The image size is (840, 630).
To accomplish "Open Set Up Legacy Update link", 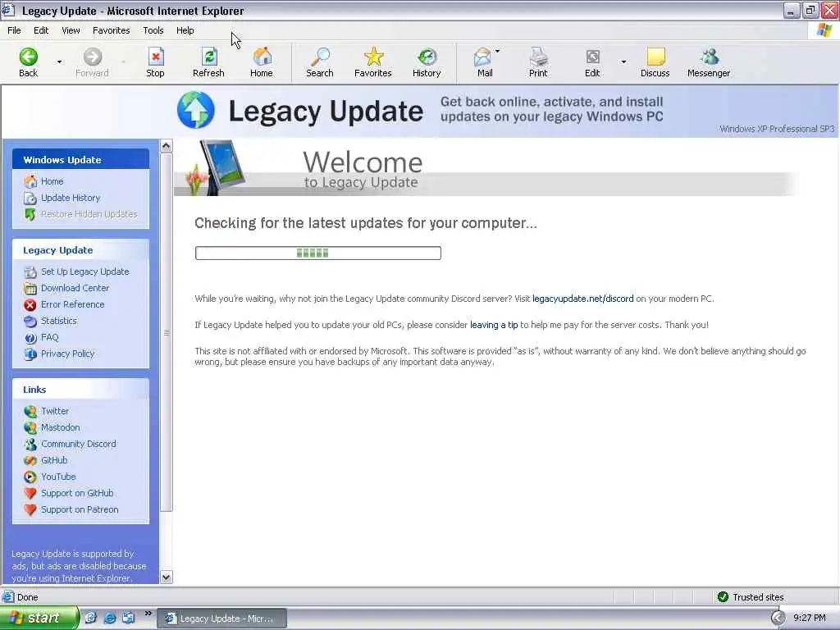I will tap(84, 272).
